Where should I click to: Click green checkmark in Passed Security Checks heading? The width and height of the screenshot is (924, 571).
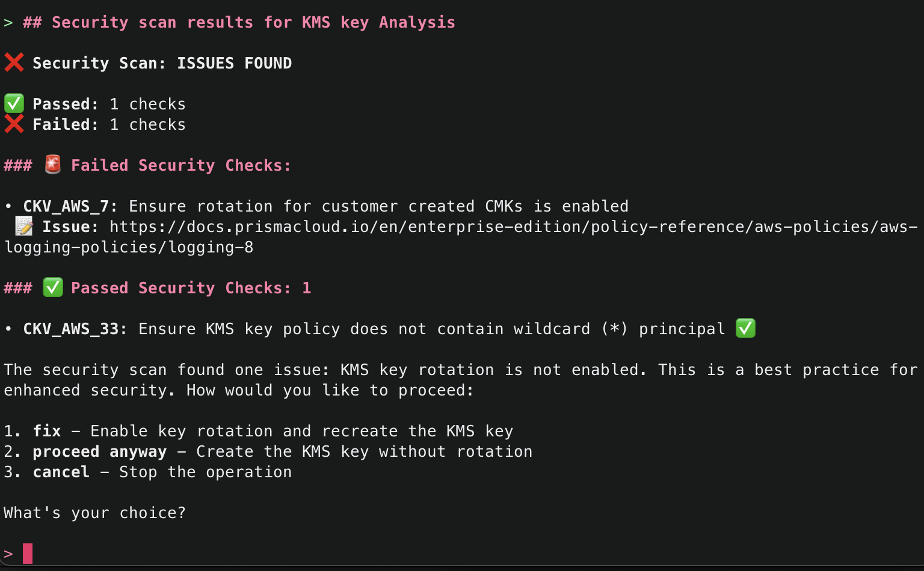[x=53, y=287]
